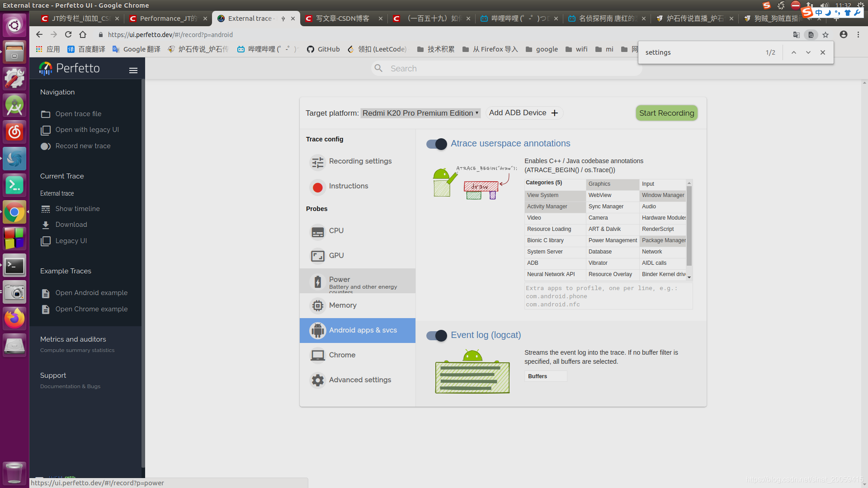The image size is (868, 488).
Task: Go to next find-in-page match
Action: [808, 52]
